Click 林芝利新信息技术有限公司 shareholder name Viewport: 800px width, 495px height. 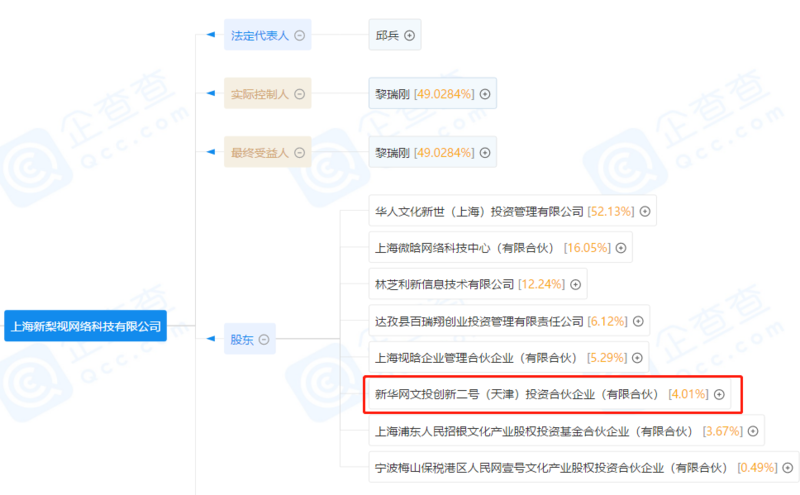[444, 284]
